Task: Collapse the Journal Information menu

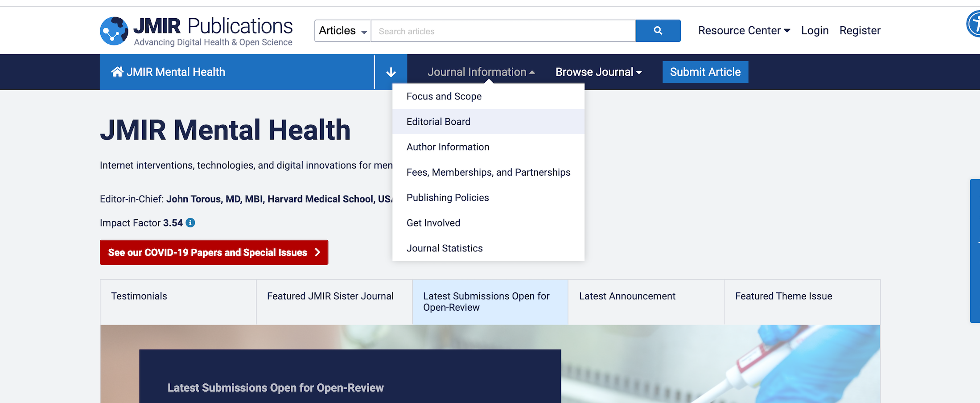Action: click(x=481, y=72)
